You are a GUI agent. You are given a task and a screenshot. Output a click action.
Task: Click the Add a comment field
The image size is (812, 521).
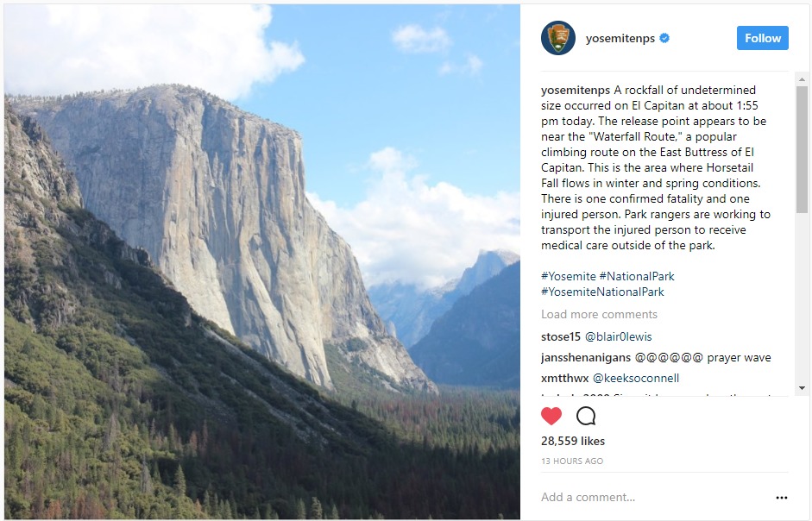click(x=639, y=497)
